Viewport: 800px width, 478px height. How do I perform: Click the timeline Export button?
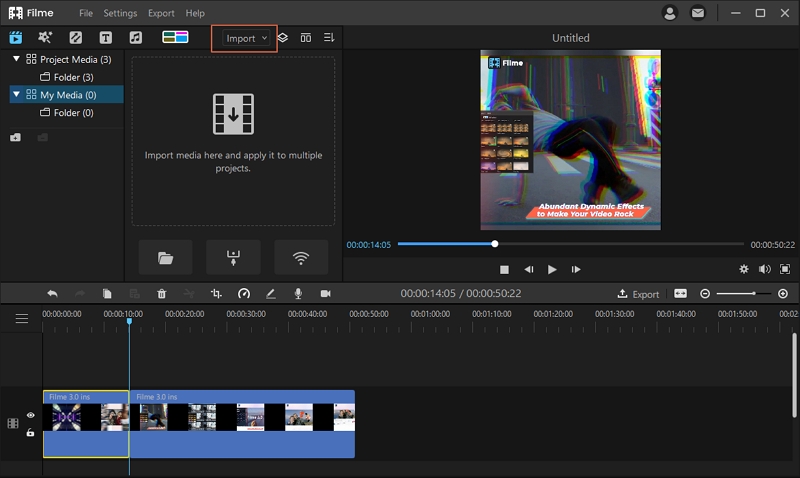(x=638, y=294)
